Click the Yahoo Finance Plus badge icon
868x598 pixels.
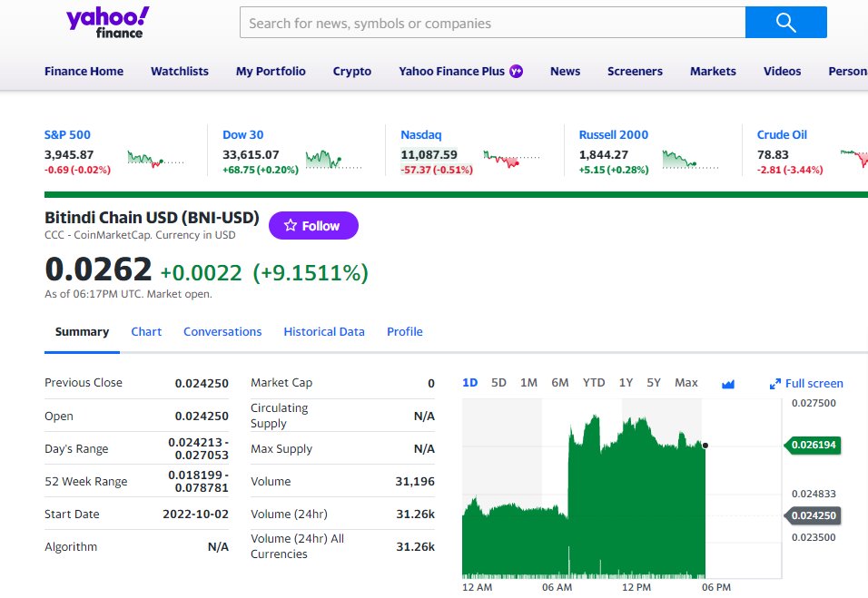(x=516, y=72)
